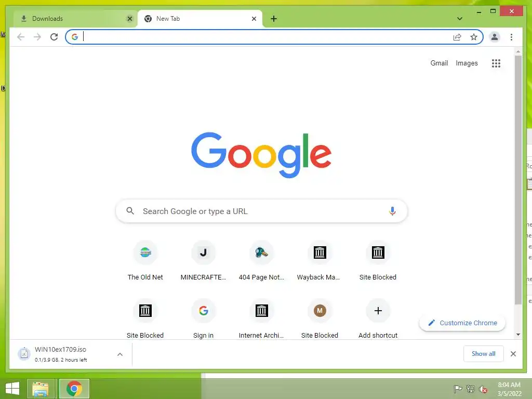Image resolution: width=532 pixels, height=399 pixels.
Task: Open a new tab with the plus button
Action: tap(274, 19)
